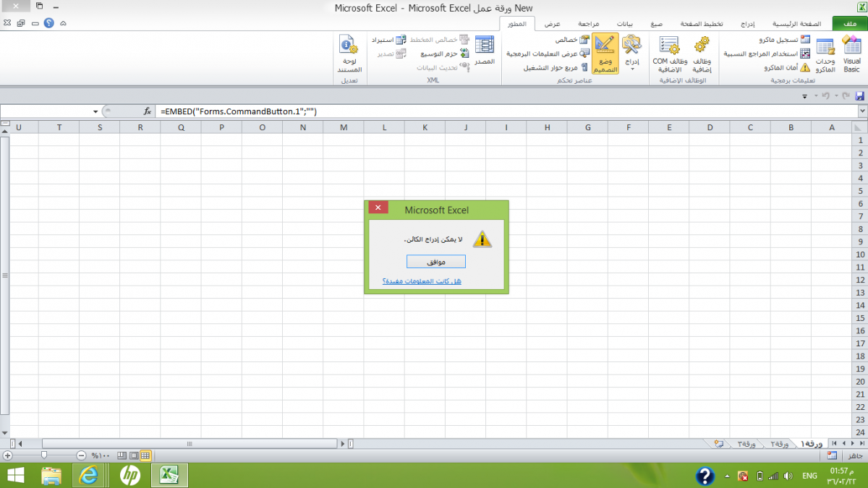Screen dimensions: 868x488
Task: Expand the formula bar
Action: 862,111
